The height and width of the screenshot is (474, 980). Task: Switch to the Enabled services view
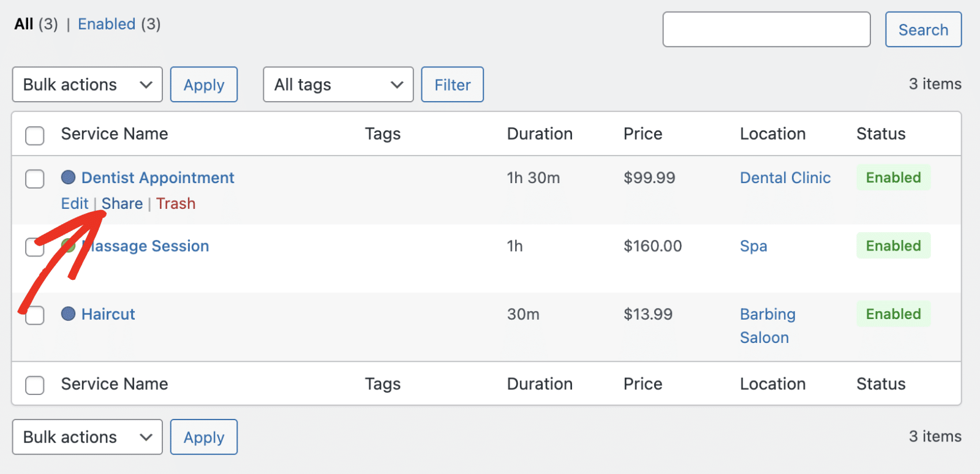click(x=107, y=24)
